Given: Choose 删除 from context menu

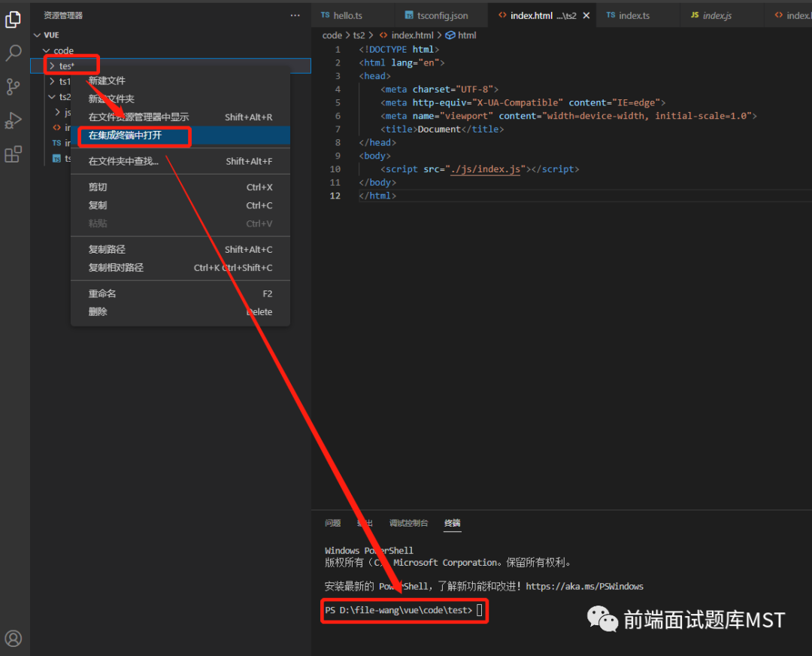Looking at the screenshot, I should pos(180,311).
